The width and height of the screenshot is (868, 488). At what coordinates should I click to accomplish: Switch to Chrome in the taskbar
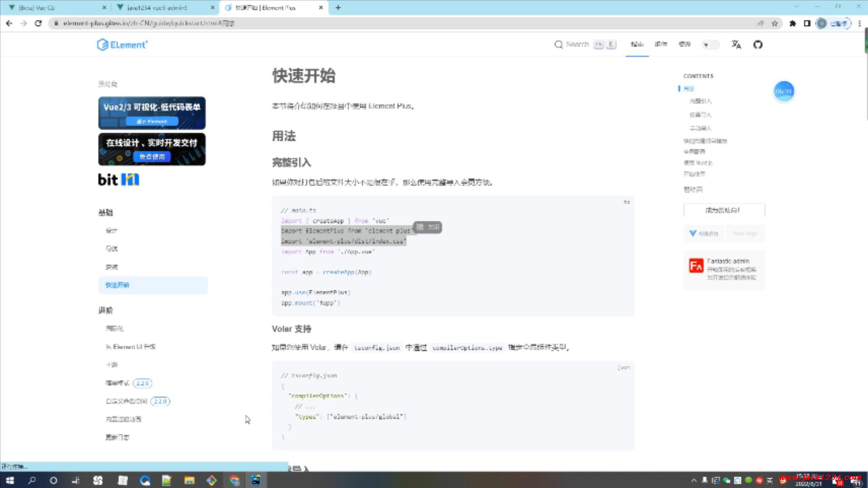click(234, 480)
